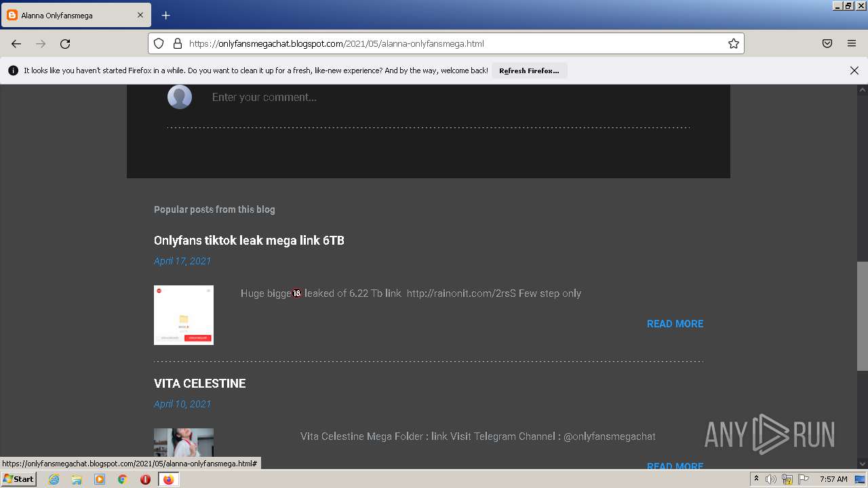
Task: Open the media player taskbar icon
Action: click(x=100, y=479)
